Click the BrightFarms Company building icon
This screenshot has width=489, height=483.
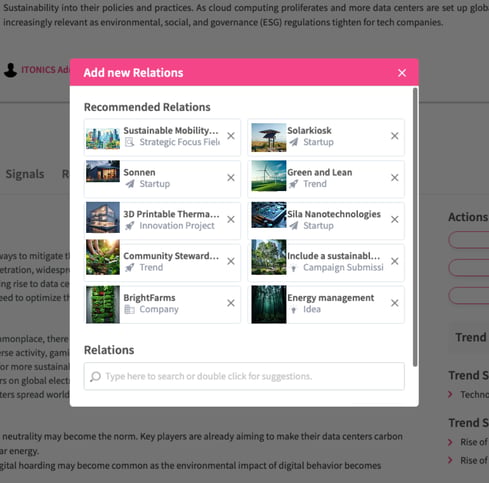click(129, 310)
